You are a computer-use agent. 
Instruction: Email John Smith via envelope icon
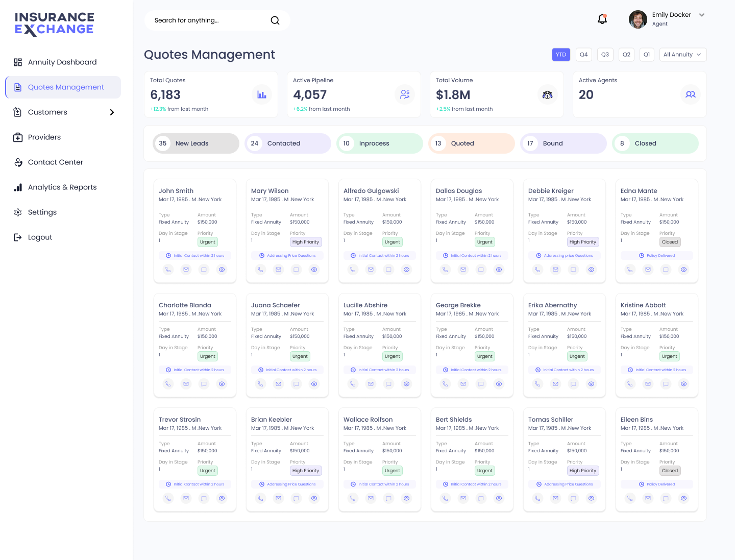click(186, 270)
